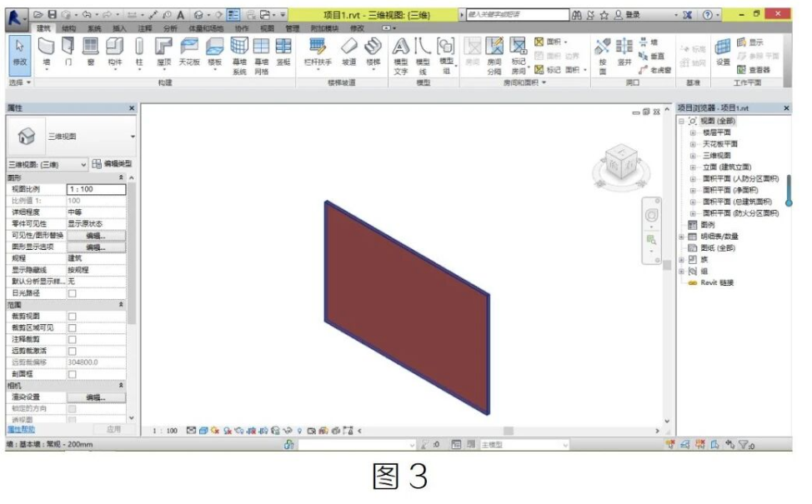The height and width of the screenshot is (504, 812).
Task: Click the 登录 sign-in button
Action: pos(628,15)
